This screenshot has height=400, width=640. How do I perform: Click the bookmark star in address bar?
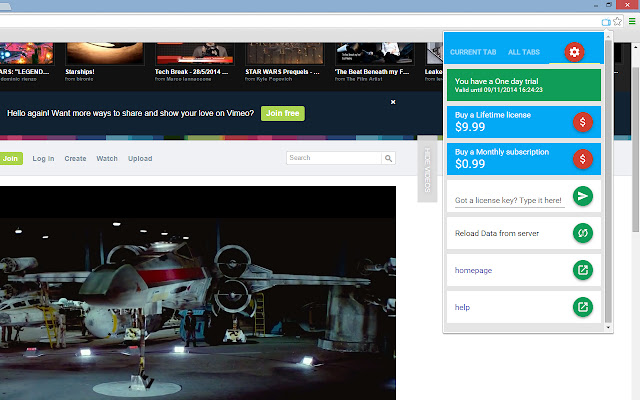tap(619, 21)
